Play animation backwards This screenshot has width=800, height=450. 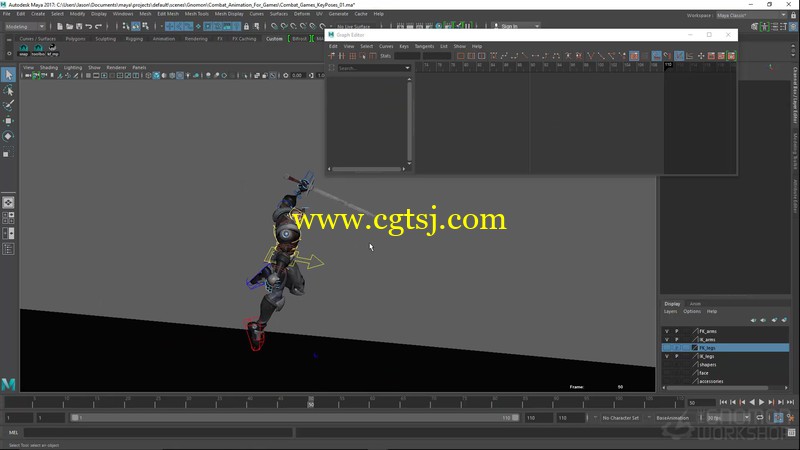pos(752,402)
